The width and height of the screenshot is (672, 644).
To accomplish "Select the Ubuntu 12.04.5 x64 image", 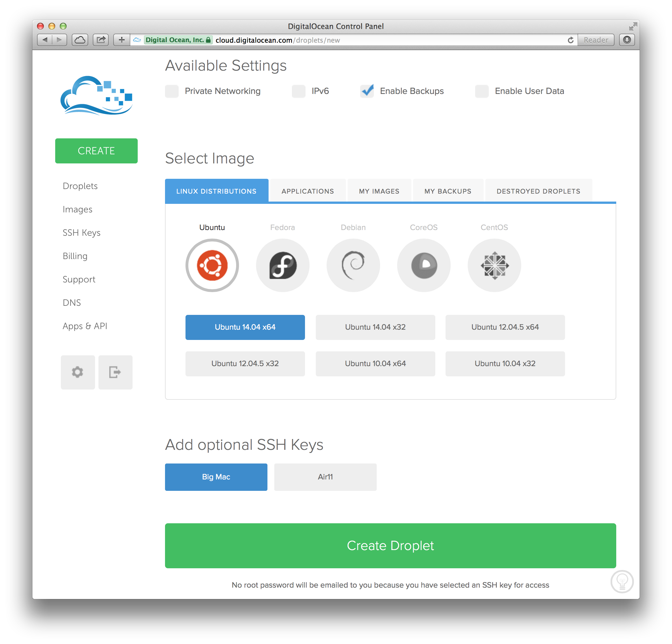I will pos(505,327).
